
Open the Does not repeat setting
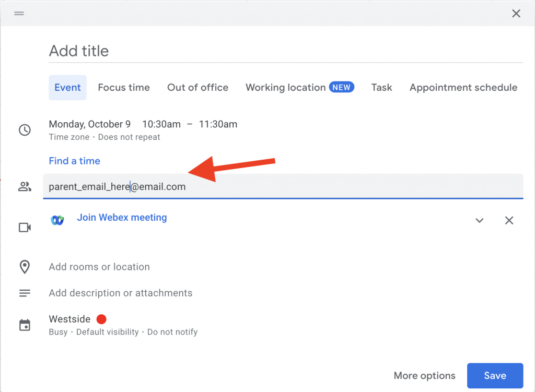(129, 137)
